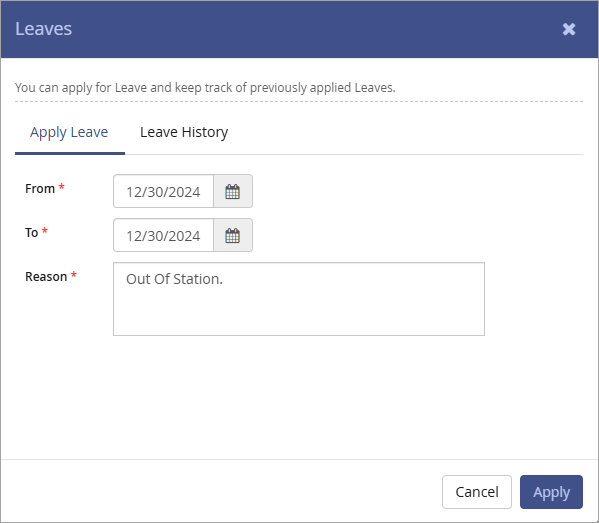The width and height of the screenshot is (599, 523).
Task: Click the red asterisk next to Reason
Action: pos(74,274)
